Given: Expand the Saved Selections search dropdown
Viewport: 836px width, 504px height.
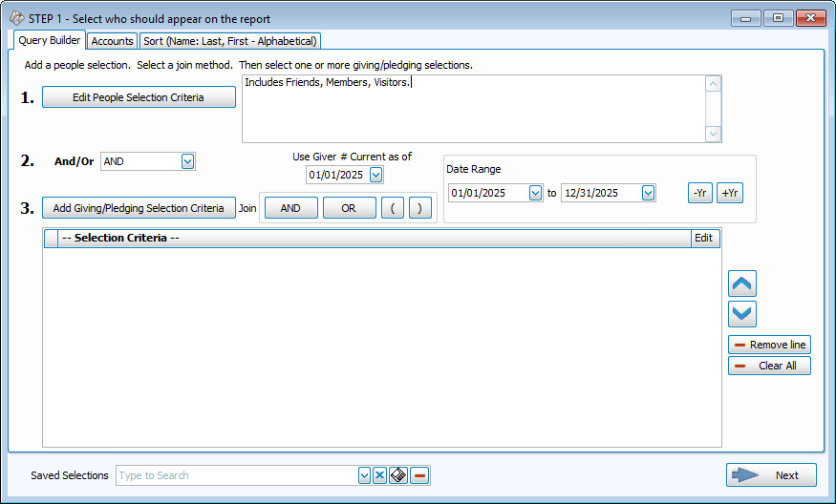Looking at the screenshot, I should [364, 475].
